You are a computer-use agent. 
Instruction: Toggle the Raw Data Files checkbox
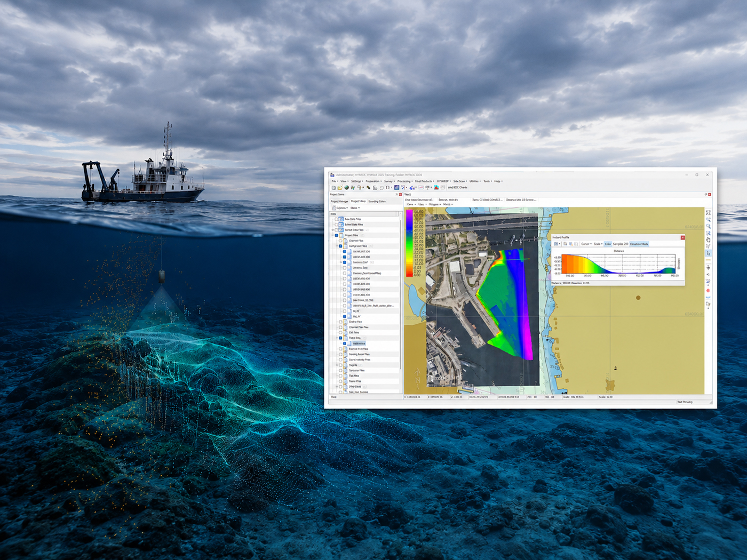[x=337, y=219]
